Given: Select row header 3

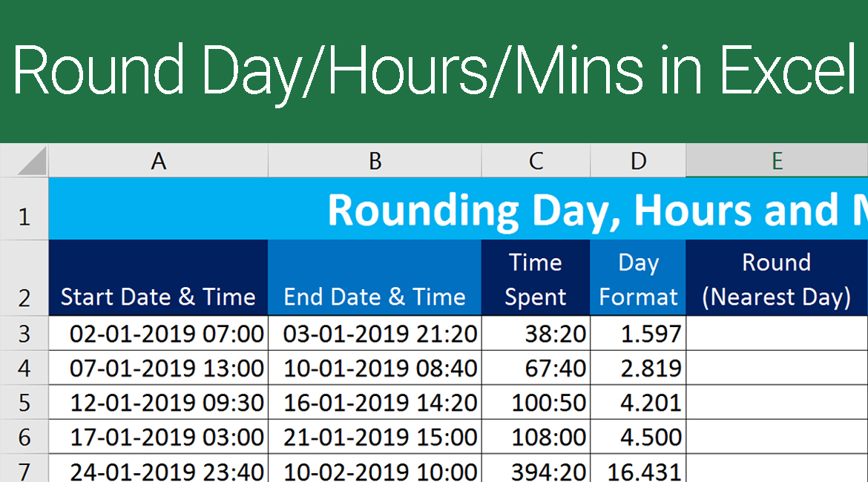Looking at the screenshot, I should pos(23,333).
